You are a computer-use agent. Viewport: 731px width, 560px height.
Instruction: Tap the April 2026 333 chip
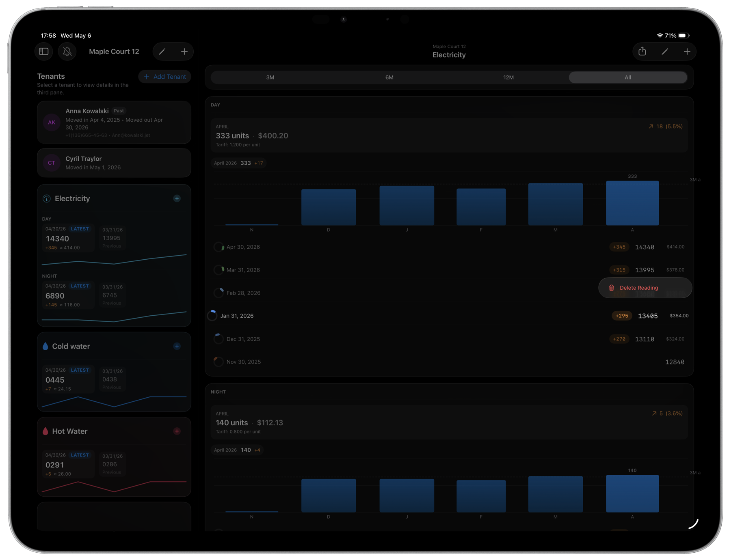coord(239,163)
